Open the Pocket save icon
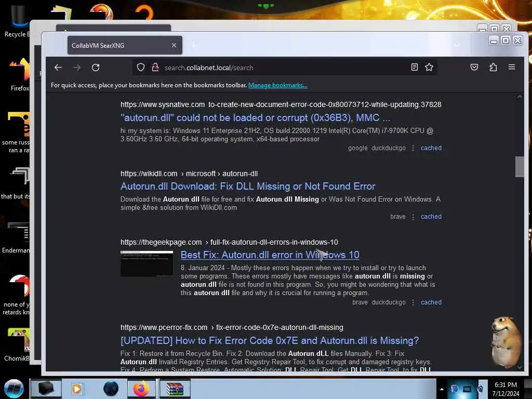 pos(474,67)
